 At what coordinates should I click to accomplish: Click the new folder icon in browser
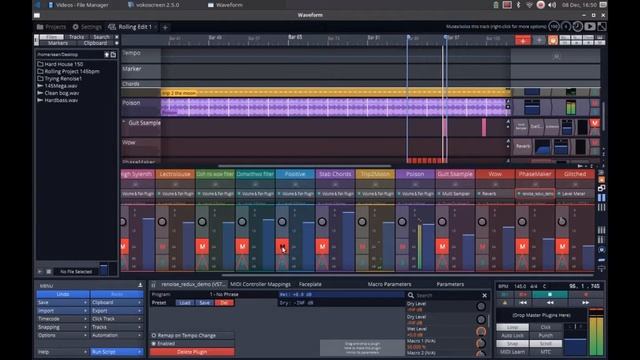click(x=113, y=54)
